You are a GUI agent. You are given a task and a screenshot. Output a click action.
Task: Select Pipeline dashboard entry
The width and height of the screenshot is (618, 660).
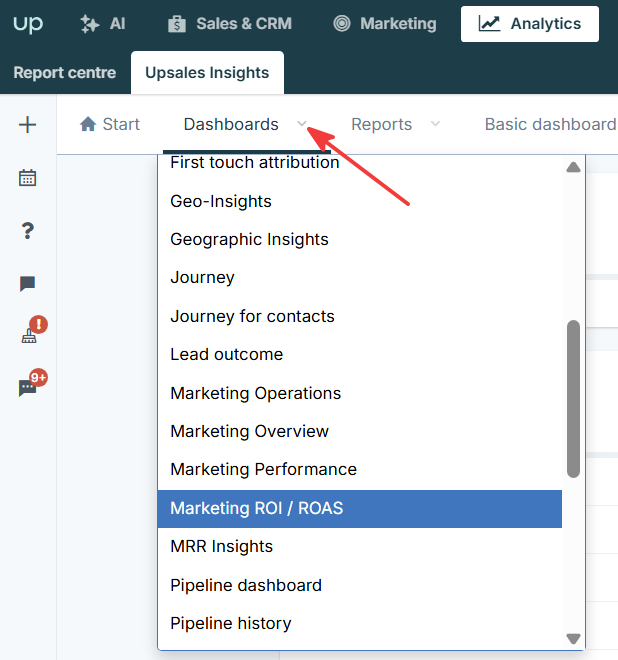(x=360, y=585)
